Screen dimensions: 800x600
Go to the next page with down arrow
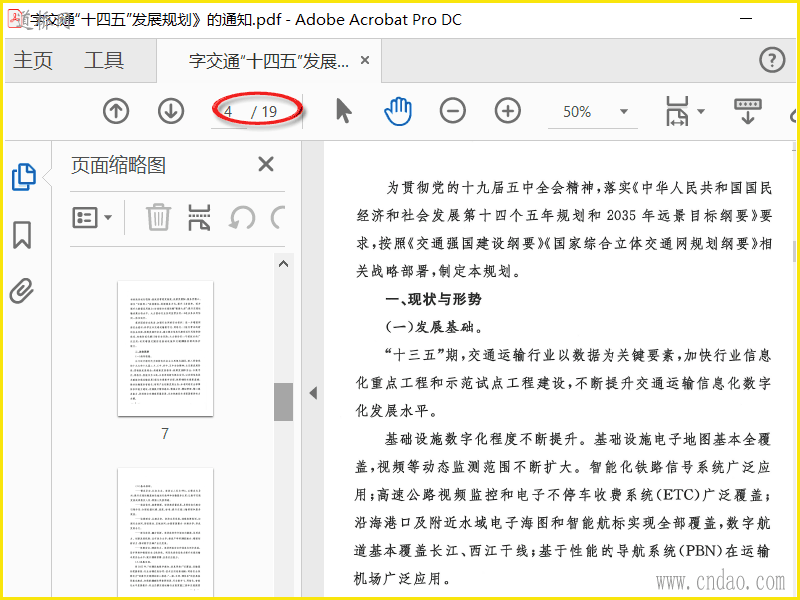click(x=171, y=111)
